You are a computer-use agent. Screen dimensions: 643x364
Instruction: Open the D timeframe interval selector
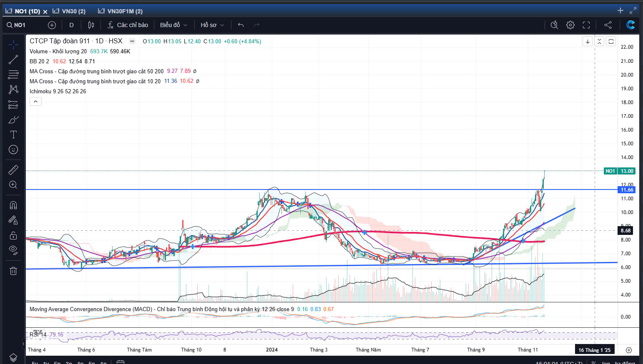[x=71, y=25]
